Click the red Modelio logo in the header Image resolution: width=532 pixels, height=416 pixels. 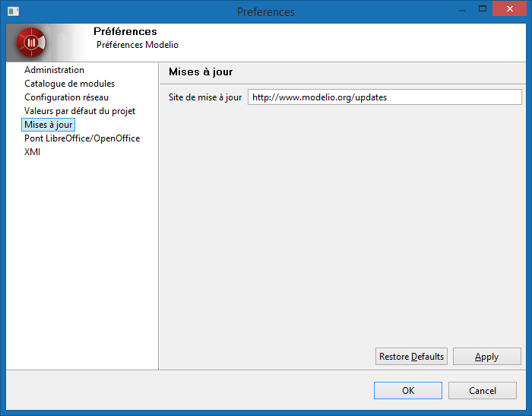[x=31, y=43]
